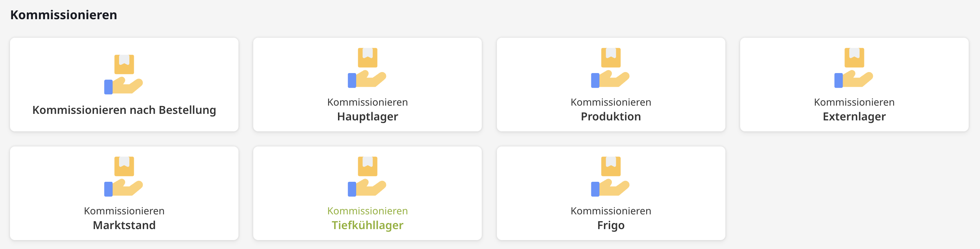
Task: Click the Frigo package-hand icon
Action: 610,176
